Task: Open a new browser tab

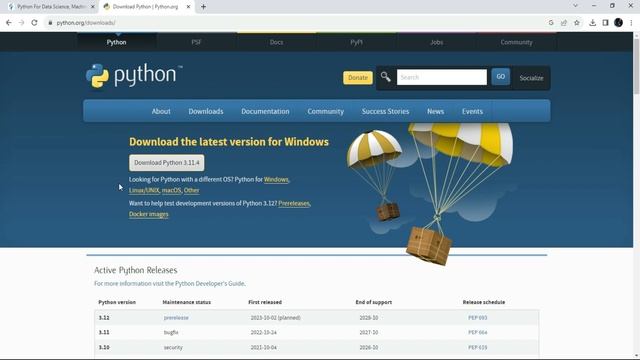Action: point(203,7)
